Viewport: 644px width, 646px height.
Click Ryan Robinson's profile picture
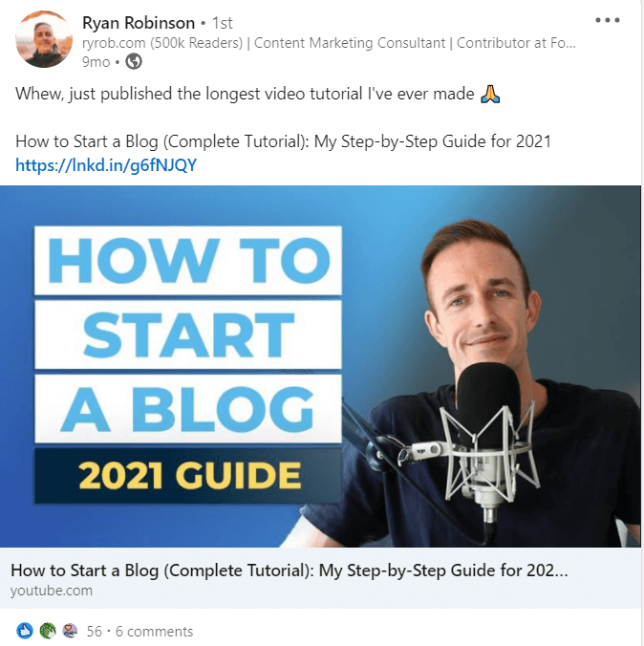44,39
